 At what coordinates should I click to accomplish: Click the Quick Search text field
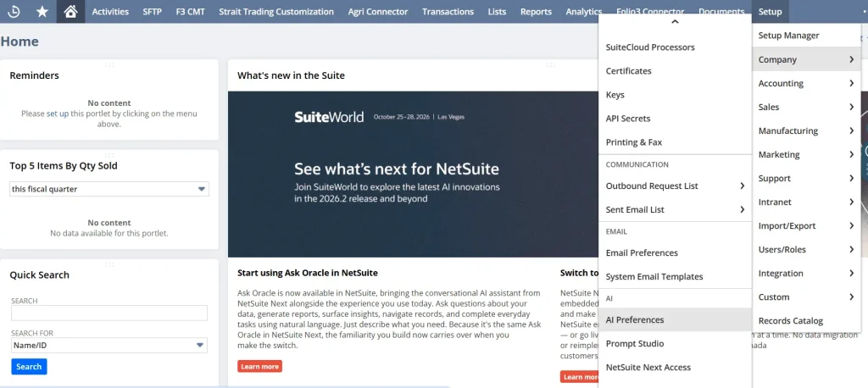point(109,313)
